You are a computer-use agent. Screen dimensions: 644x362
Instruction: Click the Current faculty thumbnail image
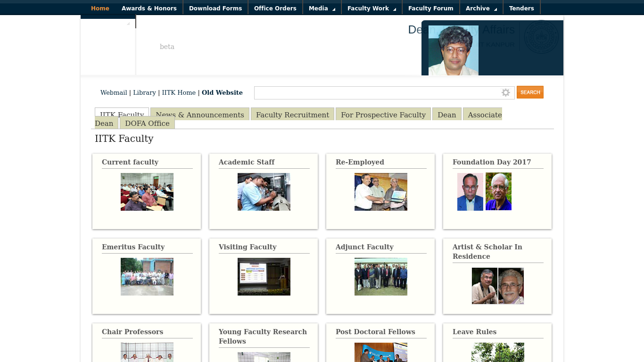click(x=147, y=192)
